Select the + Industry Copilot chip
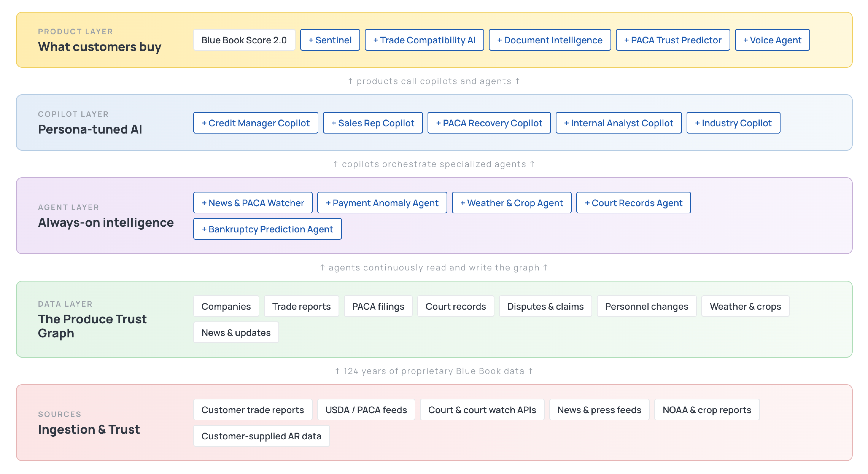The width and height of the screenshot is (868, 474). point(733,123)
